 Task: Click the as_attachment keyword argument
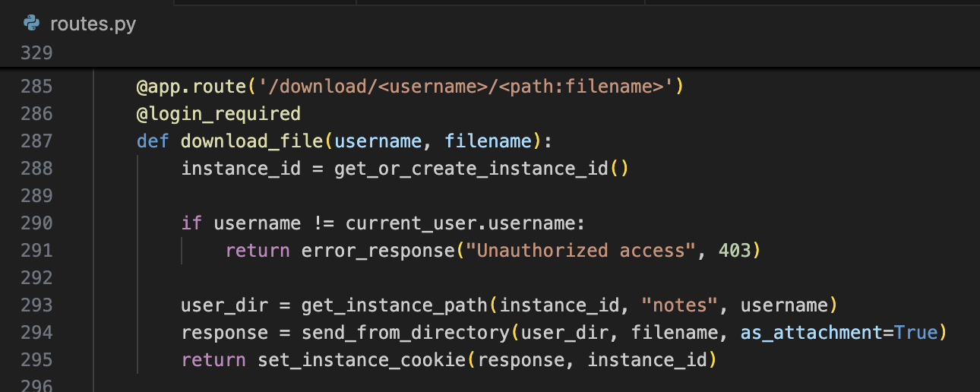coord(811,333)
